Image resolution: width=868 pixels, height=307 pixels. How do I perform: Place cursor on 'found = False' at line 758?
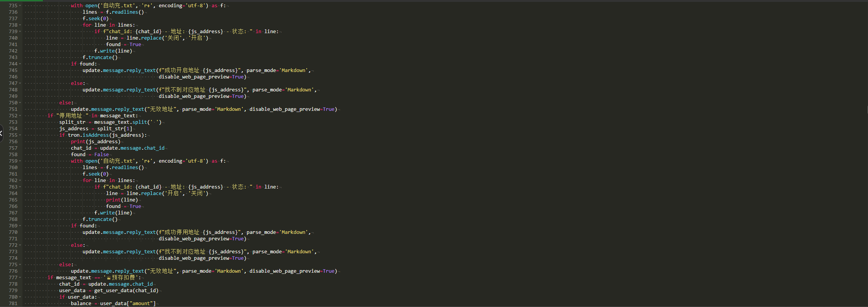tap(90, 155)
